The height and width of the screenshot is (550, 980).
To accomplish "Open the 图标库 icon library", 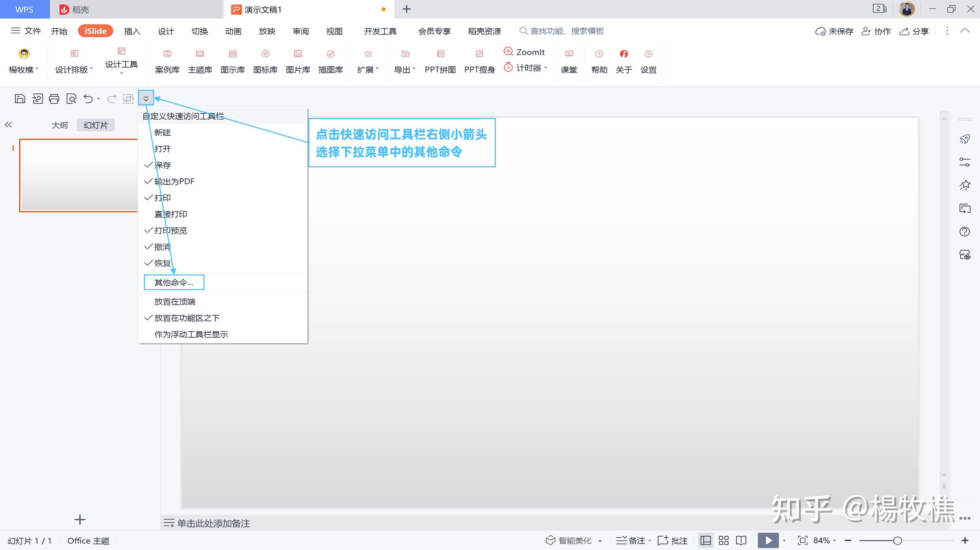I will click(265, 61).
